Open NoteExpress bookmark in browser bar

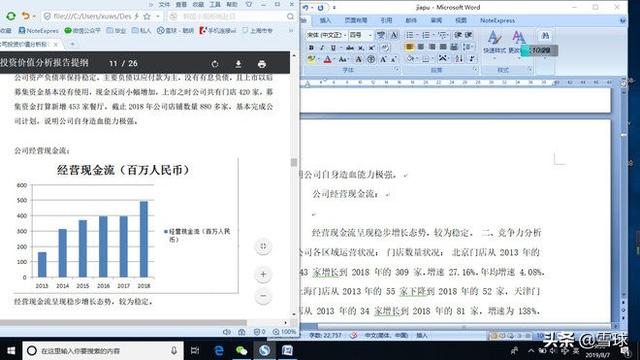pos(39,31)
